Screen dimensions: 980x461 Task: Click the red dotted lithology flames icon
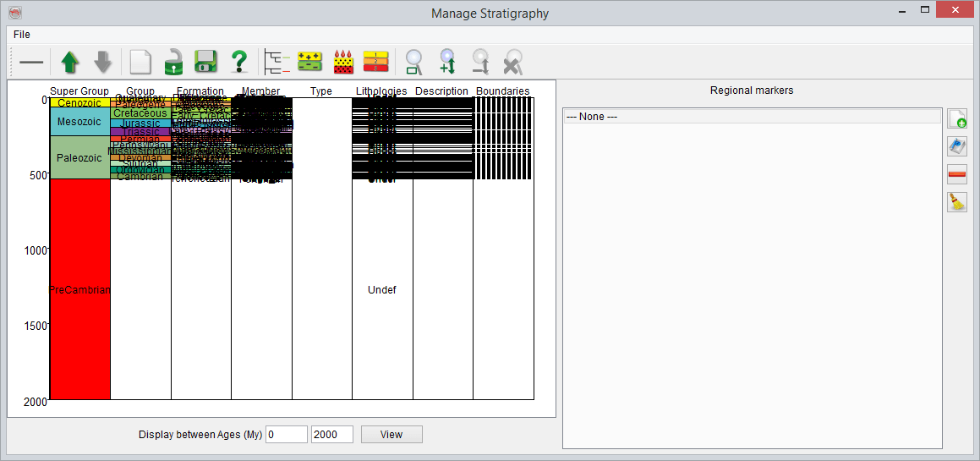(343, 62)
